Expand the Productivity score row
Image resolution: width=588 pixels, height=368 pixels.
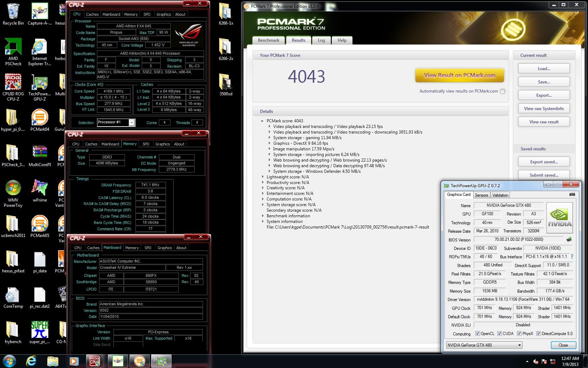pos(262,183)
